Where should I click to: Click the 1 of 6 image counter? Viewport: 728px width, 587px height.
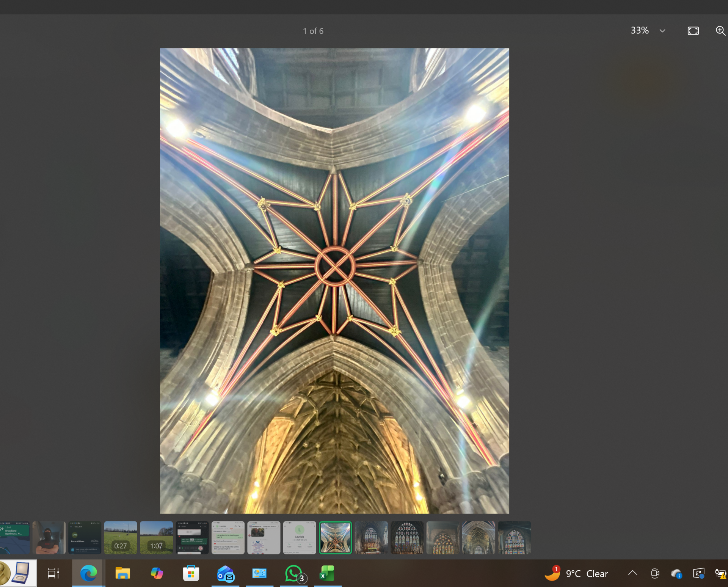tap(313, 31)
